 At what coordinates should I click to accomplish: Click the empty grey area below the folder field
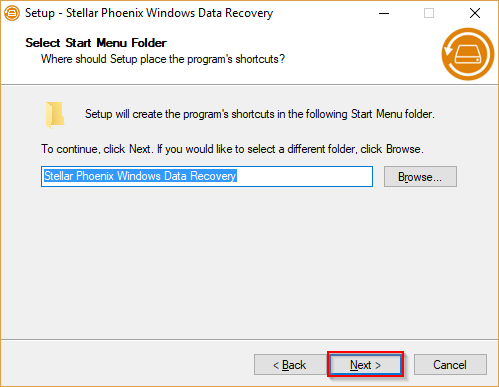[x=249, y=263]
